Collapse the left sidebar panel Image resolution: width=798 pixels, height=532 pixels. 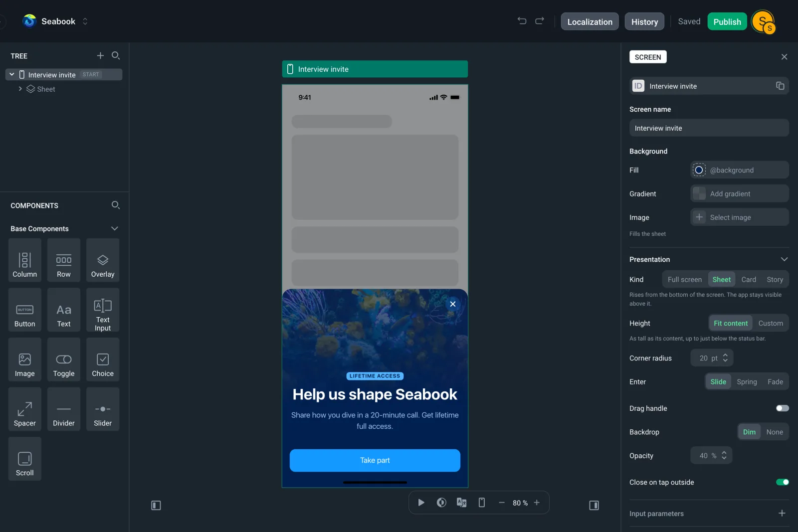pyautogui.click(x=156, y=505)
